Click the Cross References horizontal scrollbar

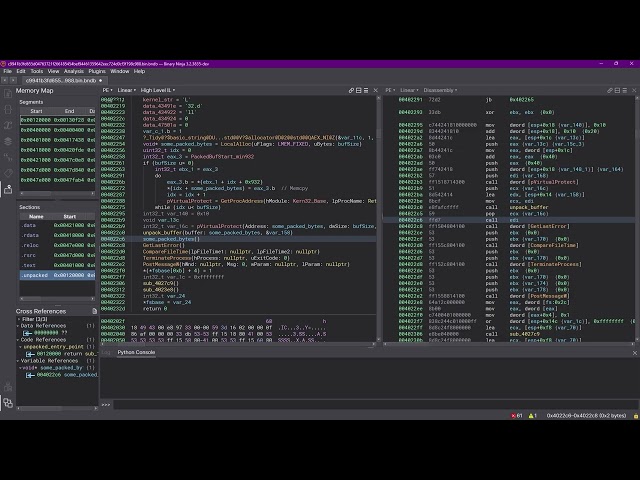tap(58, 408)
